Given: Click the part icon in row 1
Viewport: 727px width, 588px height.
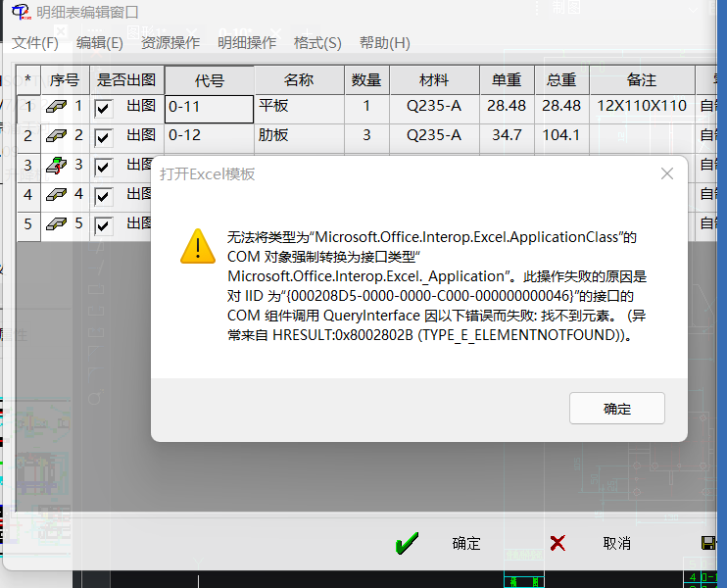Looking at the screenshot, I should point(57,107).
